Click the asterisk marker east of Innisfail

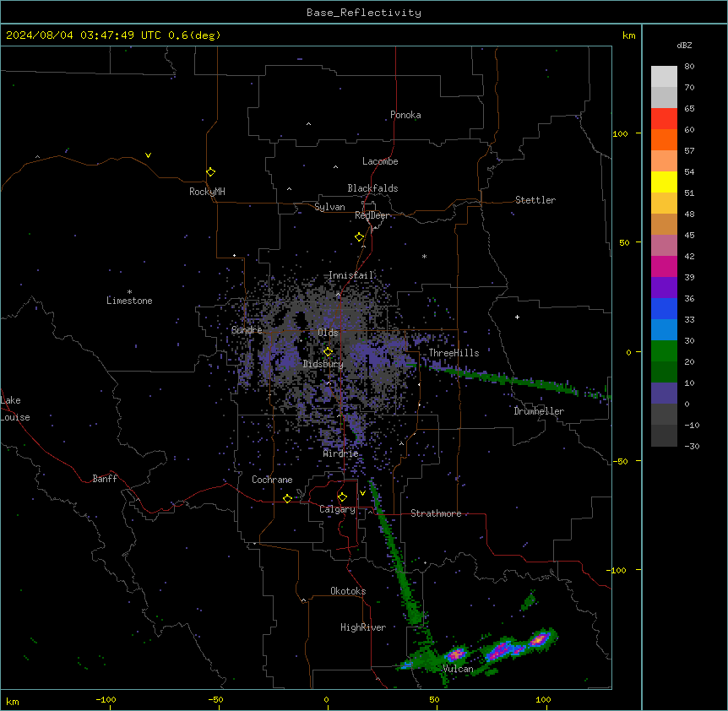[424, 256]
